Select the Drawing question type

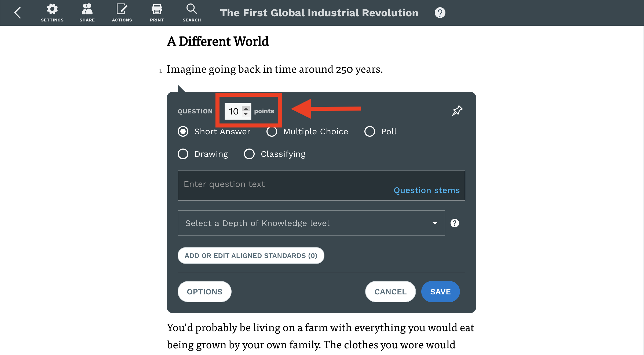[183, 154]
